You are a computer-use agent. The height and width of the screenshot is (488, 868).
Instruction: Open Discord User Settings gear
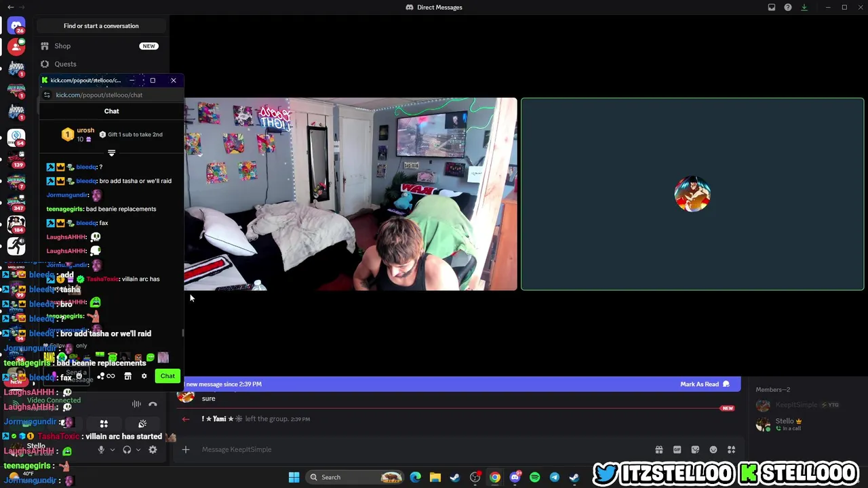[x=153, y=449]
